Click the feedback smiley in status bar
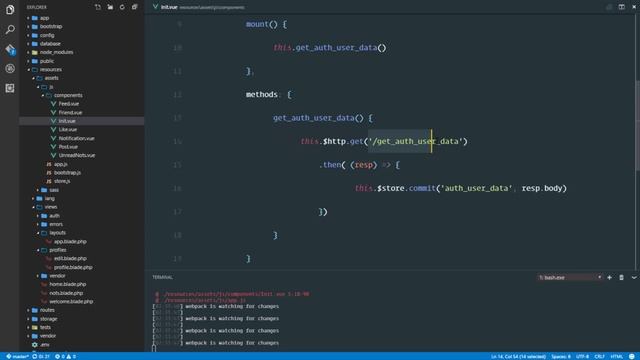This screenshot has height=360, width=640. coord(632,356)
